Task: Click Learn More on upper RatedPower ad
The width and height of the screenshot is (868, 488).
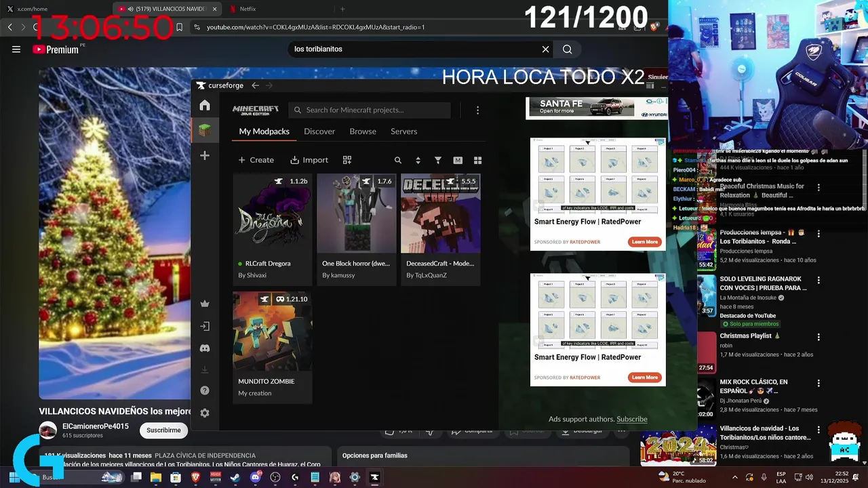Action: tap(645, 242)
